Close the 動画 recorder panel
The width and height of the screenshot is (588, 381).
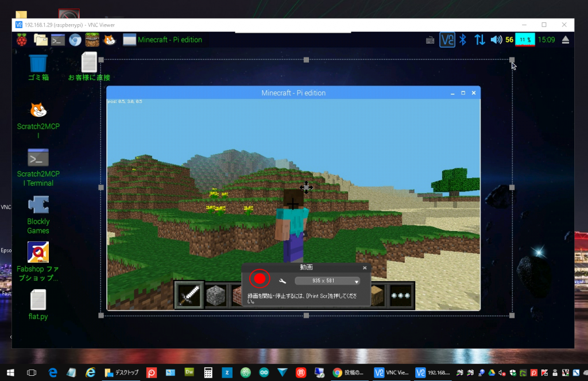coord(365,268)
